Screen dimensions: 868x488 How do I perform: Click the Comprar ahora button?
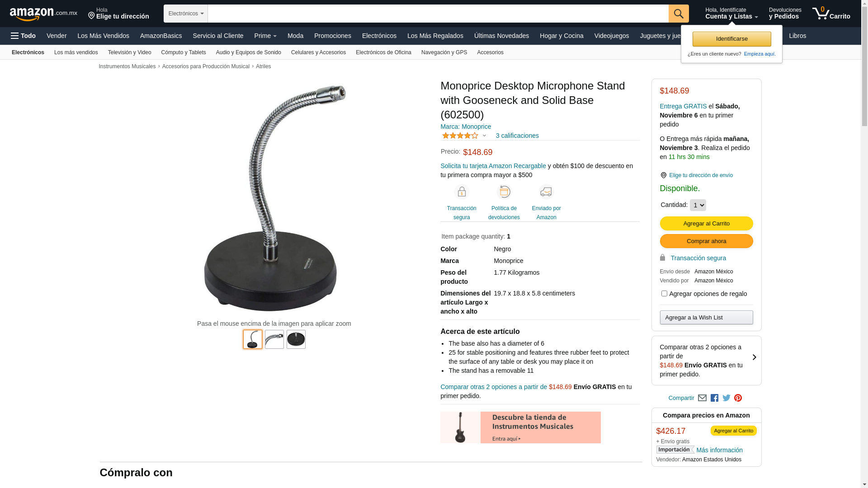click(x=706, y=241)
